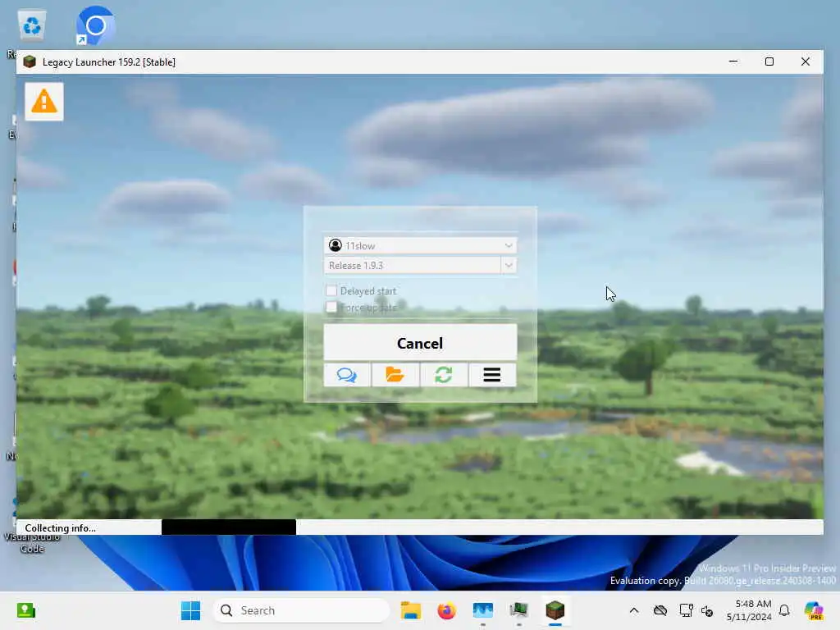The height and width of the screenshot is (630, 840).
Task: Close the Legacy Launcher window
Action: click(806, 62)
